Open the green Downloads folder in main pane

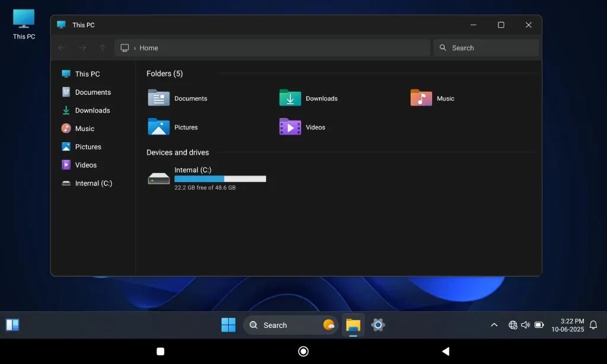point(290,98)
